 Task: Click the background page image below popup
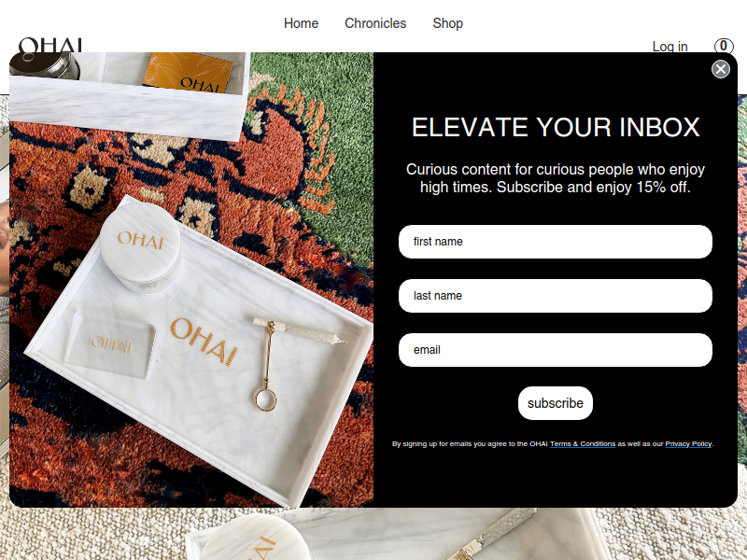pos(373,534)
